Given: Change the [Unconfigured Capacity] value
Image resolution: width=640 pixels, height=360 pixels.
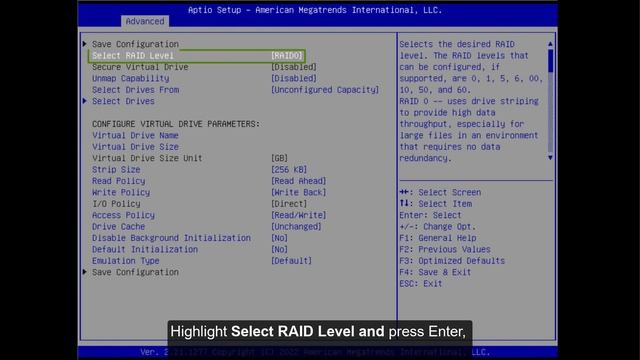Looking at the screenshot, I should tap(325, 90).
